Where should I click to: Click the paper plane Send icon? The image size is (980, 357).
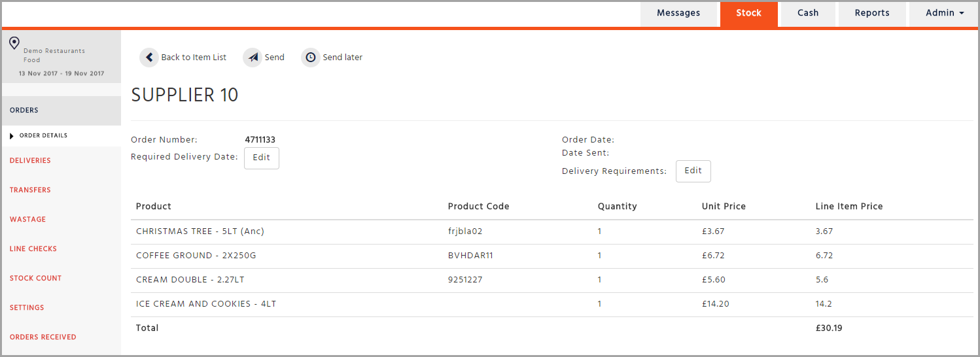coord(253,58)
